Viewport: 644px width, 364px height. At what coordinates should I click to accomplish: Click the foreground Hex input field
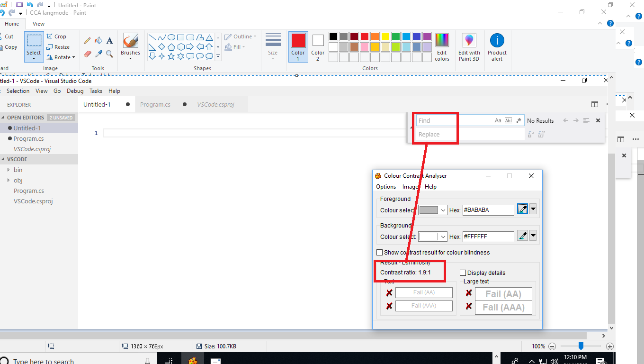point(488,209)
